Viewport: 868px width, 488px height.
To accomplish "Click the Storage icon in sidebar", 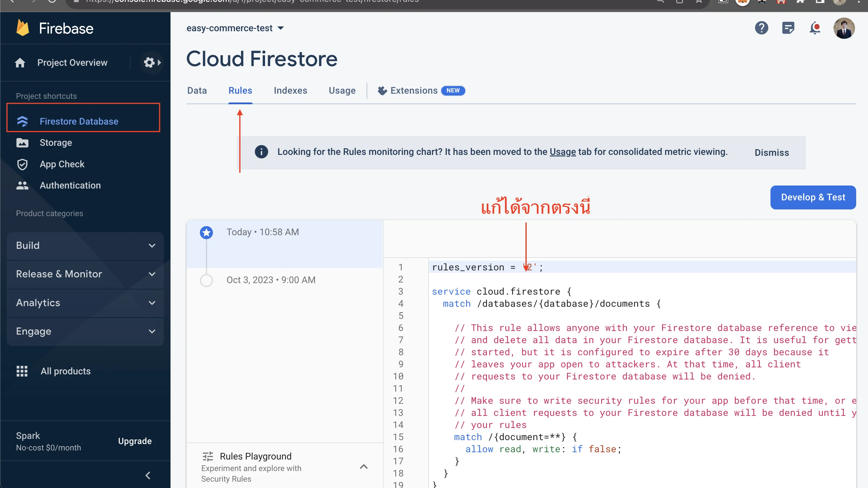I will coord(22,143).
